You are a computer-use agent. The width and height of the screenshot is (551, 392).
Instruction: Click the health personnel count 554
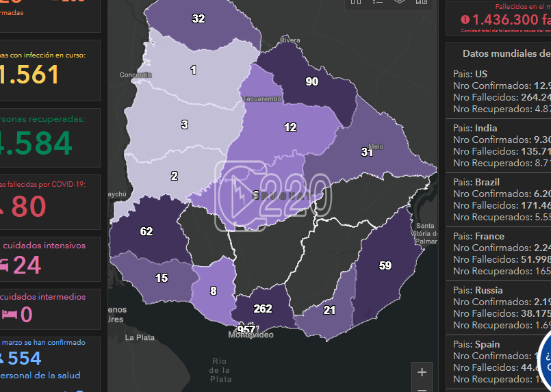pyautogui.click(x=24, y=358)
